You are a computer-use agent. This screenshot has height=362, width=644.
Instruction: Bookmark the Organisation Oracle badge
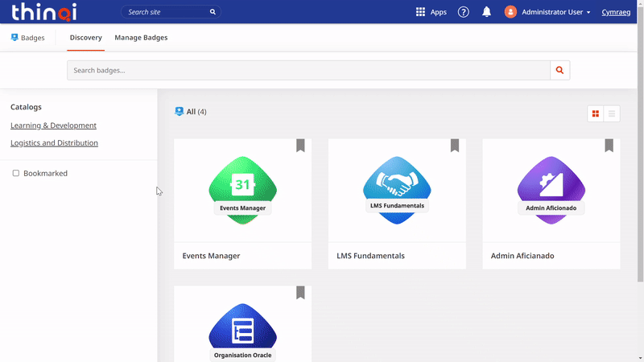coord(300,293)
